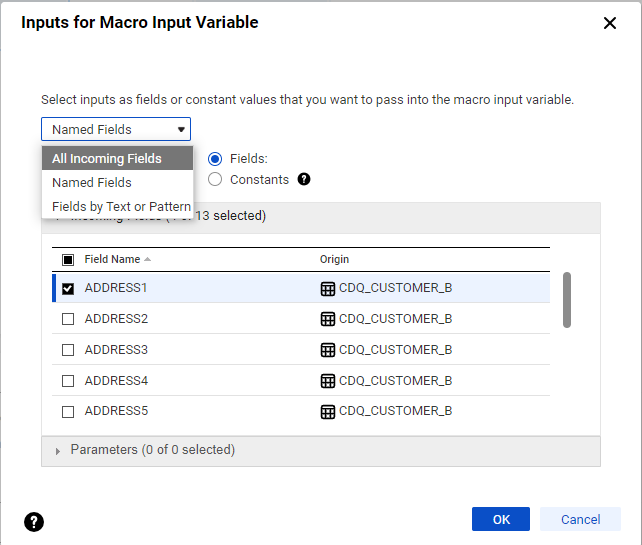Sort by the Field Name column
The image size is (642, 545).
coord(112,259)
